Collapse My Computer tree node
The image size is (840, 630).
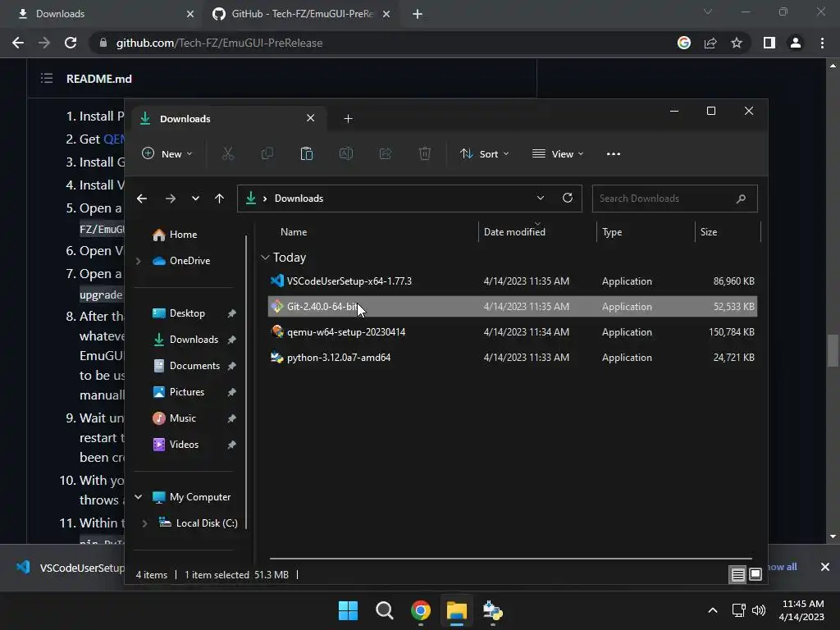point(138,497)
